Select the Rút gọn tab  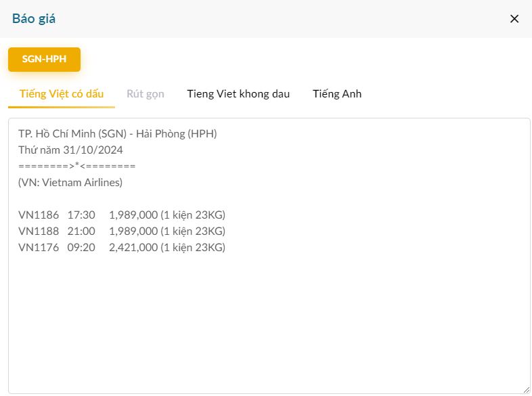click(146, 93)
